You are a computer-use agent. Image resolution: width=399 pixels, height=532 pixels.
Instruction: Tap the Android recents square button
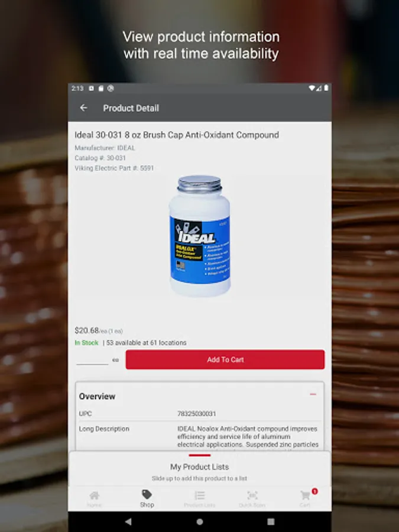point(271,521)
